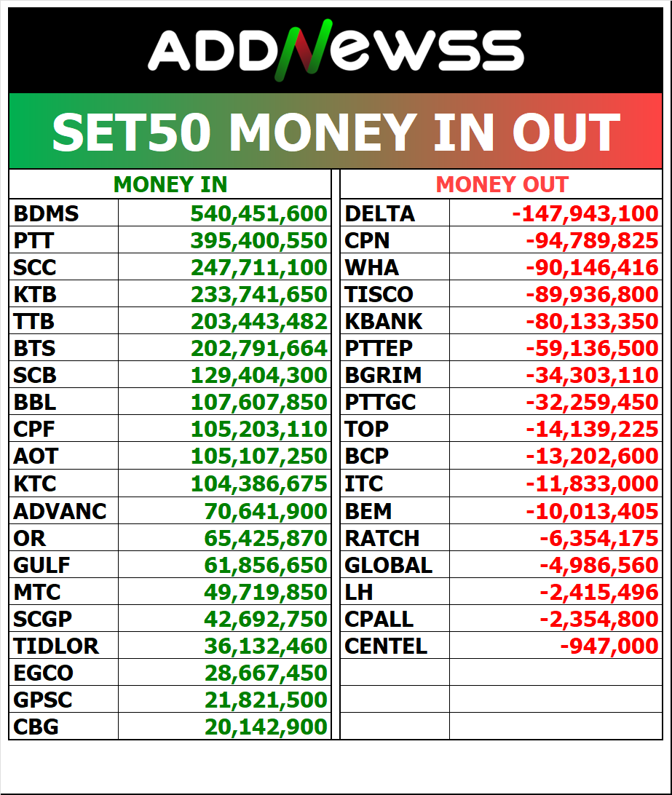Click the BDMS stock symbol
This screenshot has width=672, height=795.
(x=46, y=214)
